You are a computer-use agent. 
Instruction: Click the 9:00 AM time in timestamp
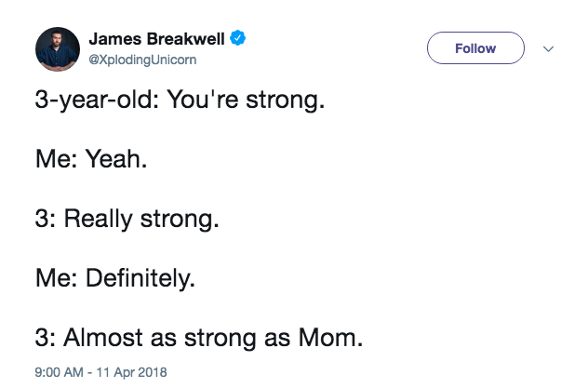click(59, 372)
